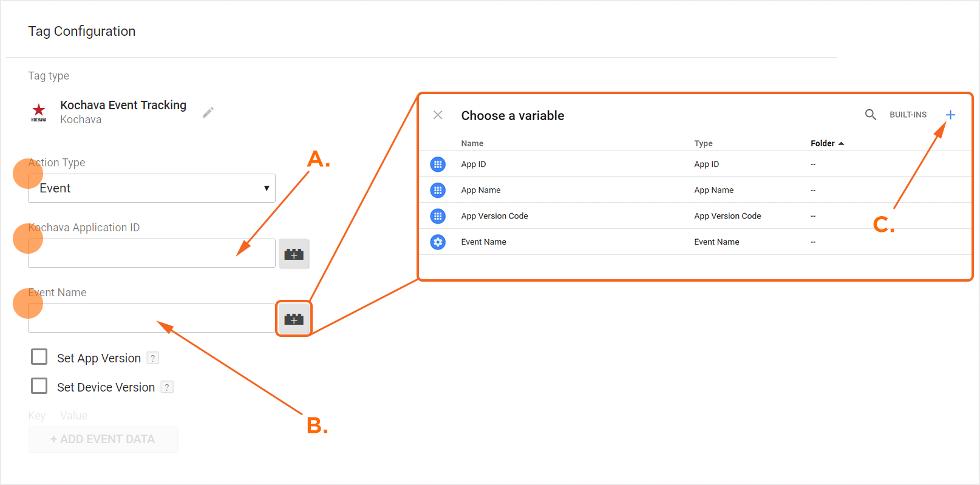Viewport: 980px width, 485px height.
Task: Click the Event Name gear variable icon
Action: point(438,242)
